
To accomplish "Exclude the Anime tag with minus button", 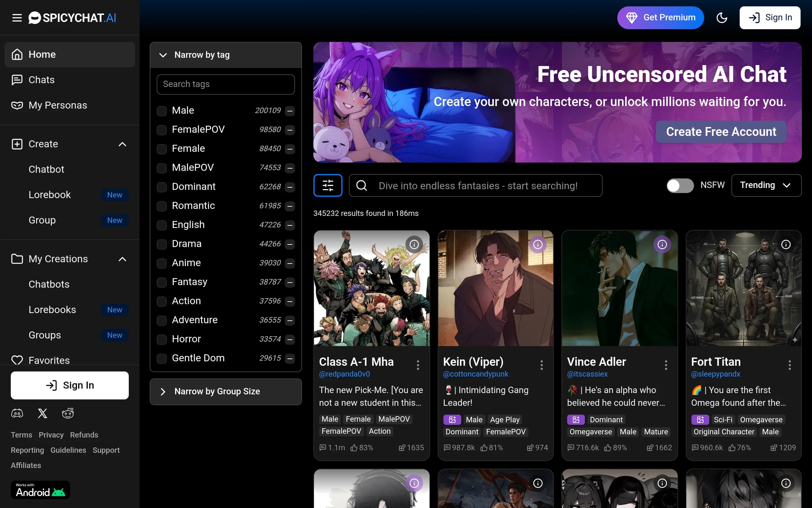I will coord(290,263).
